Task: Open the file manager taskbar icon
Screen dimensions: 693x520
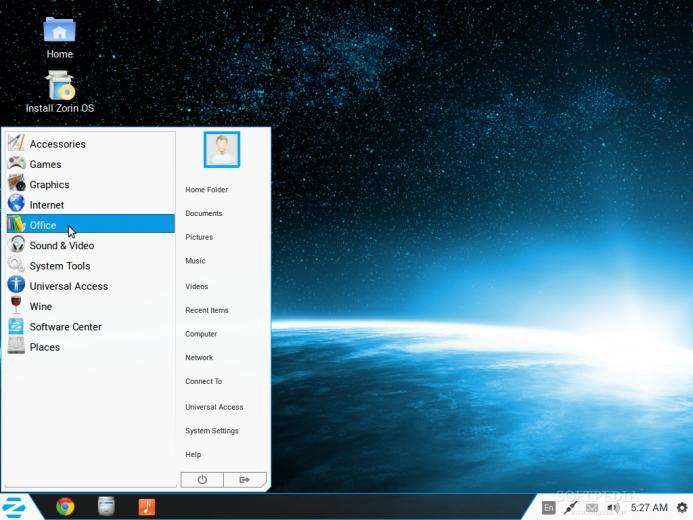Action: tap(106, 506)
